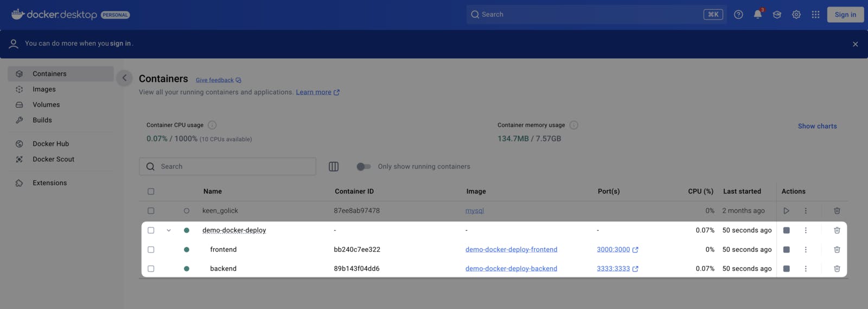Collapse the demo-docker-deploy group
Screen dimensions: 868x309
[169, 230]
